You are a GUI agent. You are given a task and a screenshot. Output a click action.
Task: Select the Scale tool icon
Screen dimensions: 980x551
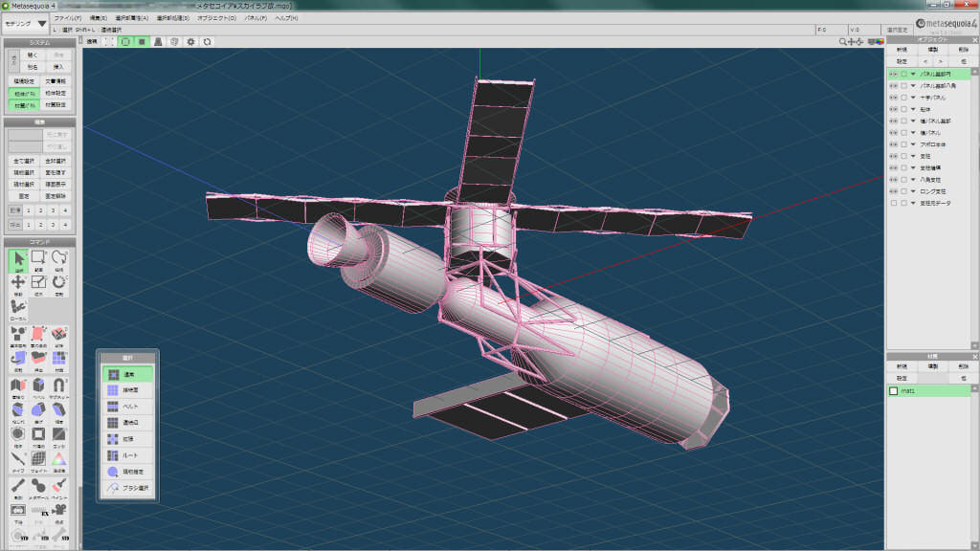[38, 283]
